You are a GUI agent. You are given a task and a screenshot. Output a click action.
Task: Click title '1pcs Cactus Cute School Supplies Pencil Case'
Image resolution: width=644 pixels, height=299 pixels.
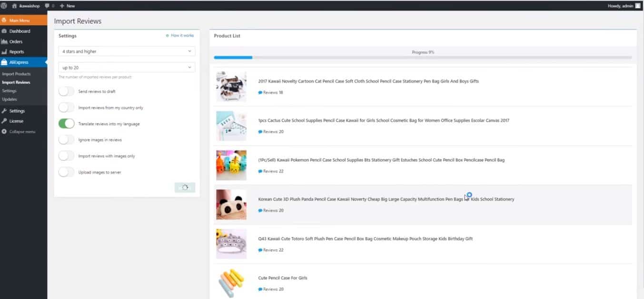384,121
